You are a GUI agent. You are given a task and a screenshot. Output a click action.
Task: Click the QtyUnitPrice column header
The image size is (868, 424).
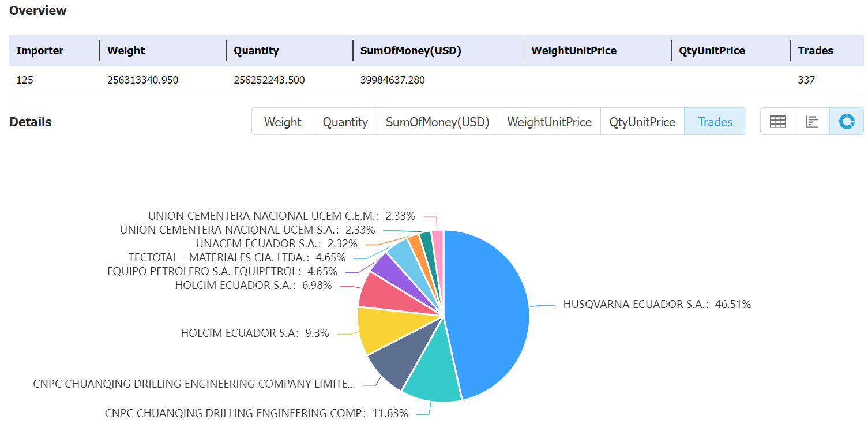click(712, 51)
